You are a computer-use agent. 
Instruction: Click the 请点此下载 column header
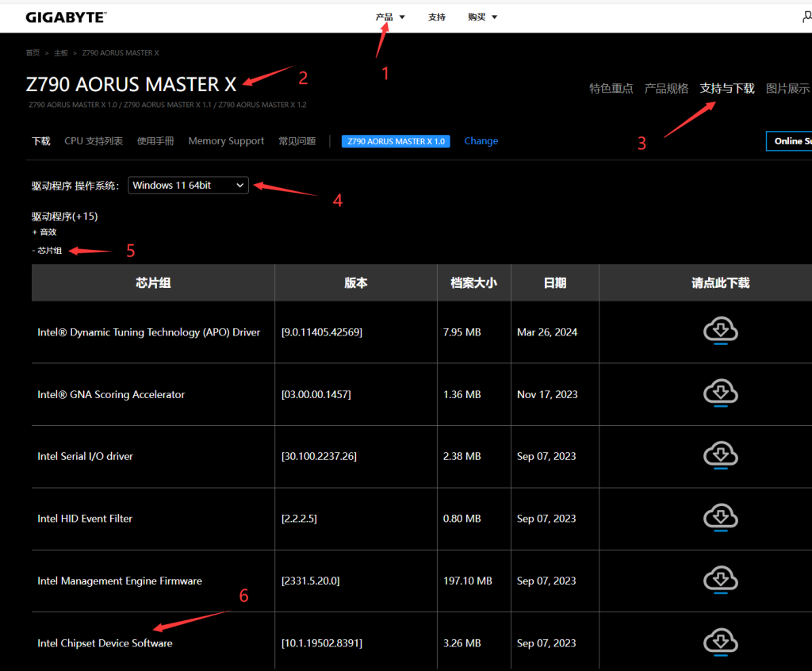pos(720,283)
